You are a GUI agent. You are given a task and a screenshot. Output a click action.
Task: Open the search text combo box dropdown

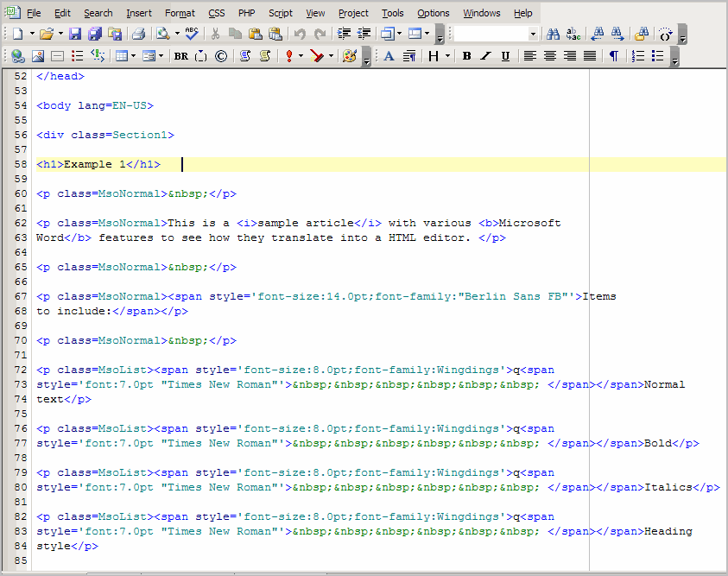(533, 34)
